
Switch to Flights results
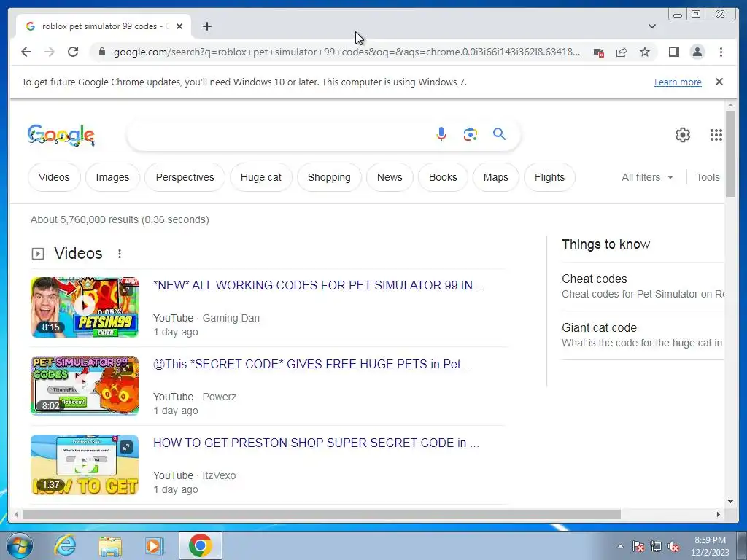(549, 177)
